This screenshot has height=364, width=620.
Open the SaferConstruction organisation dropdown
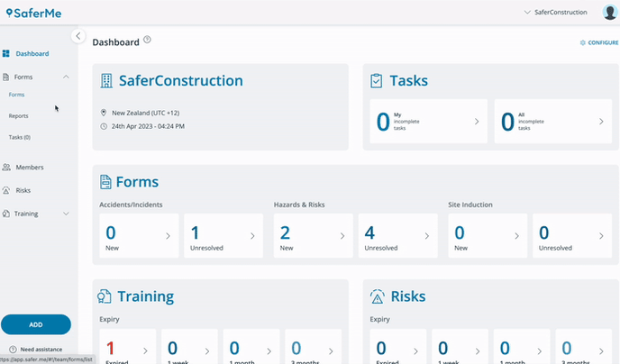[556, 13]
